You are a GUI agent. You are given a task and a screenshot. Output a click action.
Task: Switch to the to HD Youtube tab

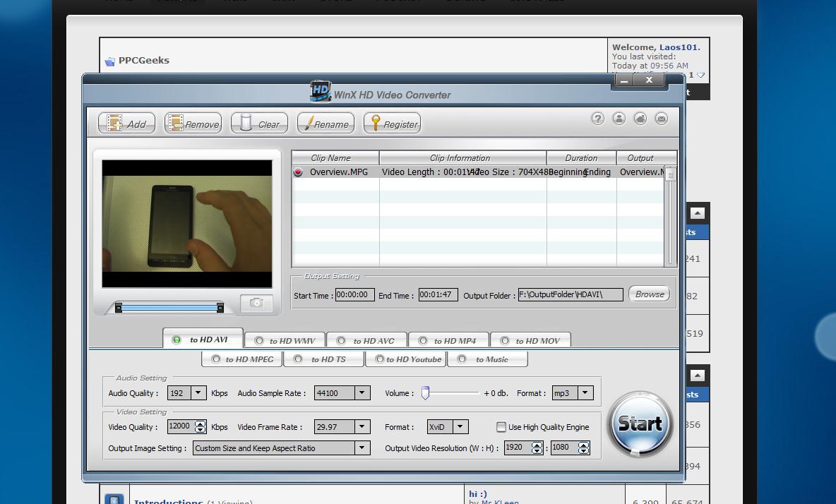tap(406, 359)
